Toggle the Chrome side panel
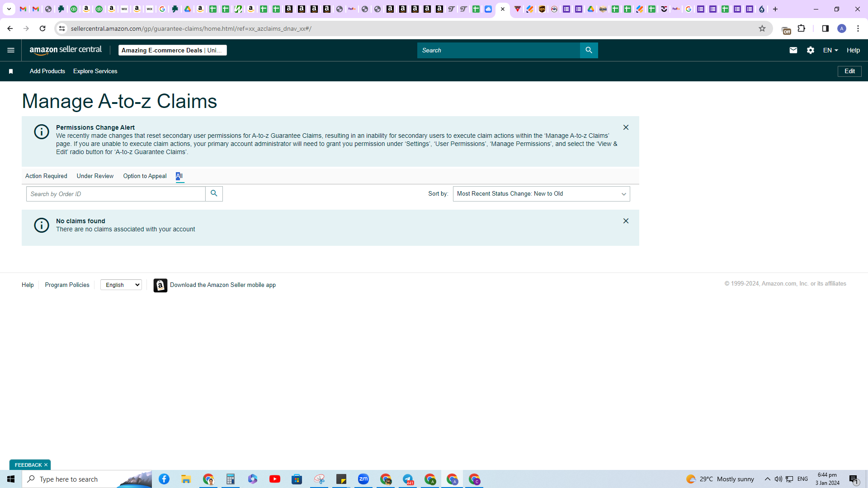The image size is (868, 488). click(825, 28)
